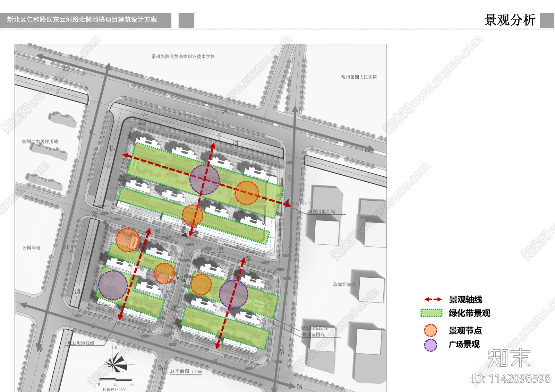Click the 知末 logo
Viewport: 555px width, 392px height.
tap(509, 358)
